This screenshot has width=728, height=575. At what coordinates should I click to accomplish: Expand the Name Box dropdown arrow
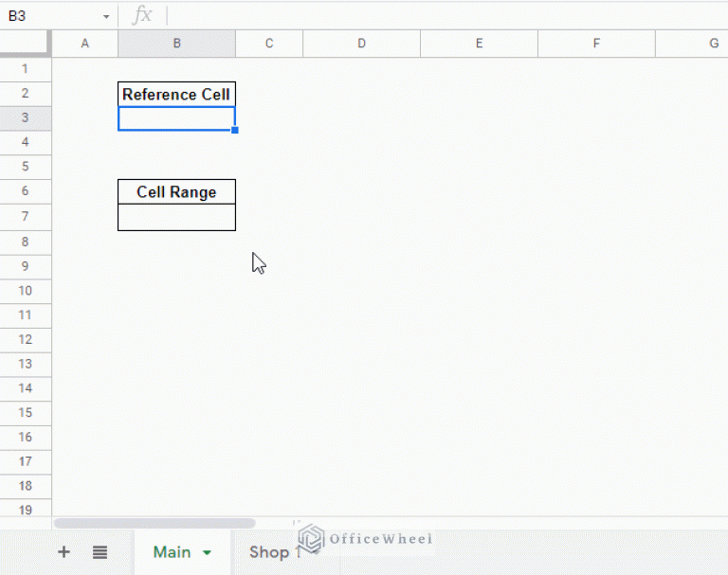tap(106, 17)
